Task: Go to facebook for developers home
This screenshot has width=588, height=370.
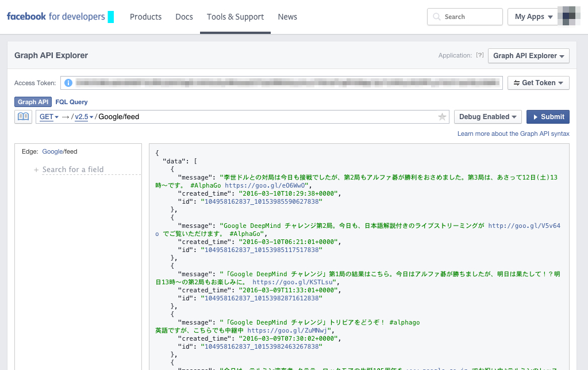Action: (x=56, y=17)
